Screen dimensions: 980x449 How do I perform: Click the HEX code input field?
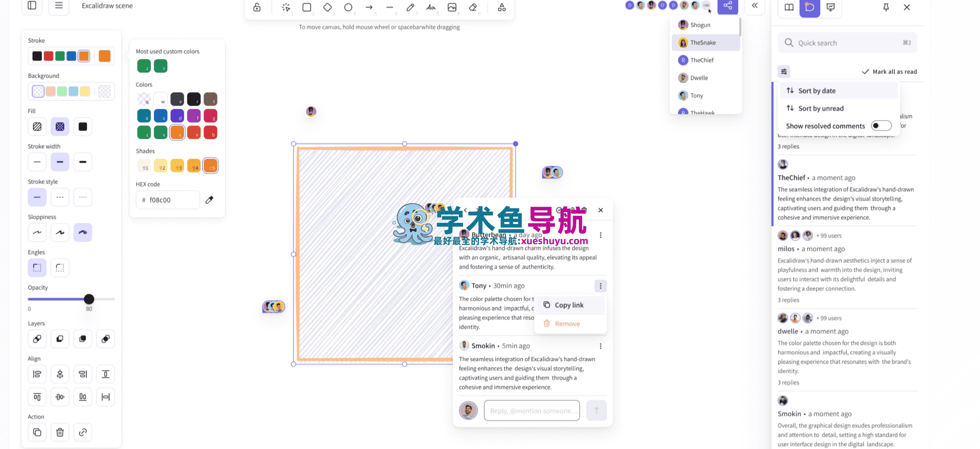[168, 200]
